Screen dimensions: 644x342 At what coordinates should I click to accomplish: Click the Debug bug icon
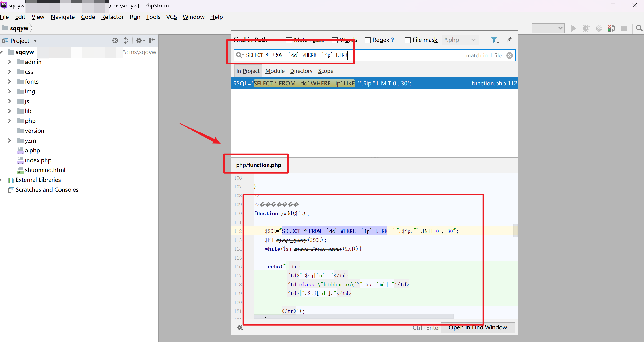tap(586, 28)
